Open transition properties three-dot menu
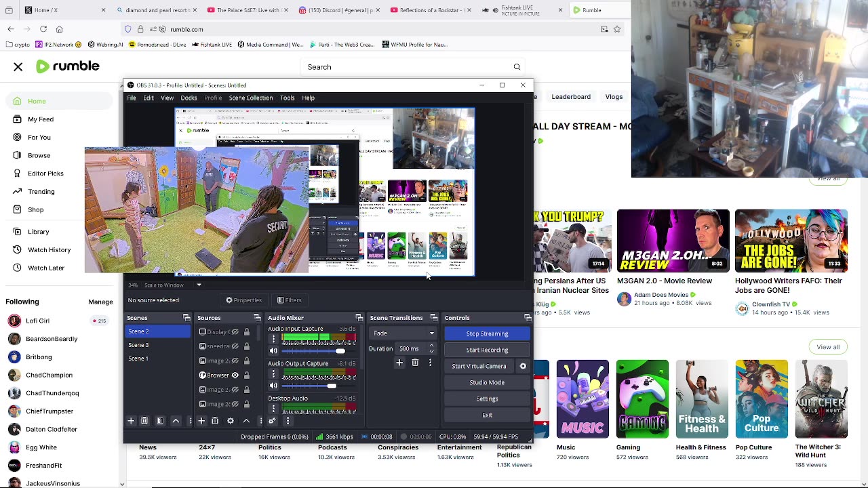868x488 pixels. 430,363
